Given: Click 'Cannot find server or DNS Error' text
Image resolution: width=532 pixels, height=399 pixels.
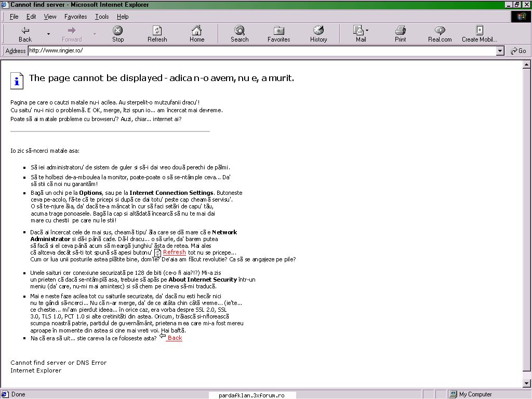Looking at the screenshot, I should [58, 363].
